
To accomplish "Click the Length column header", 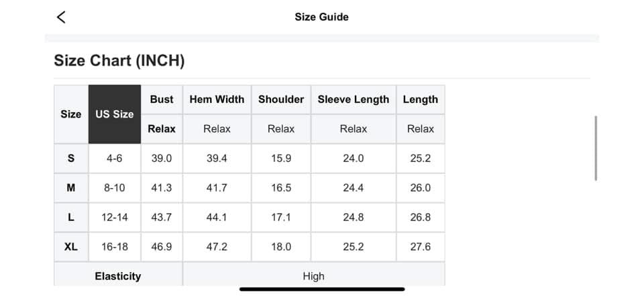I will point(420,99).
